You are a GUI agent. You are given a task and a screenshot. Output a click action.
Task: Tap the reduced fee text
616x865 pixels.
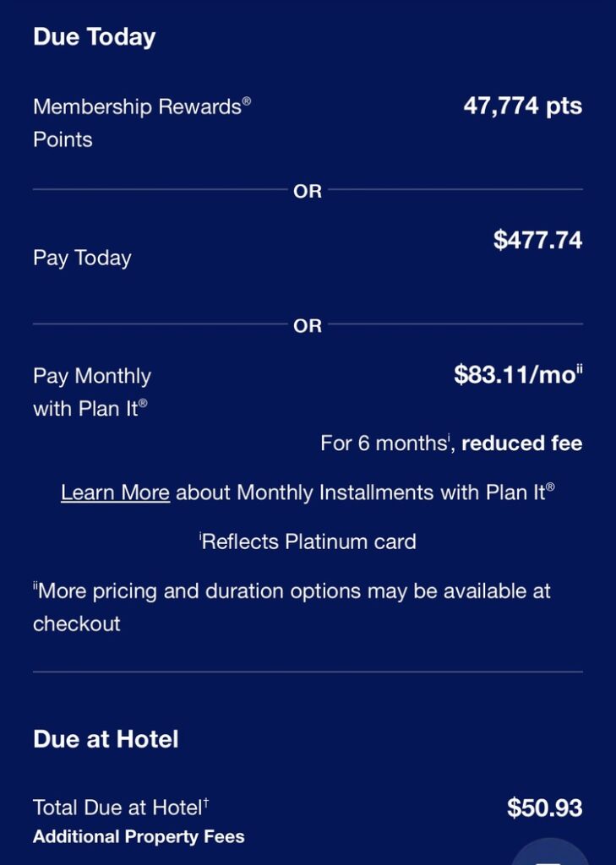coord(521,443)
